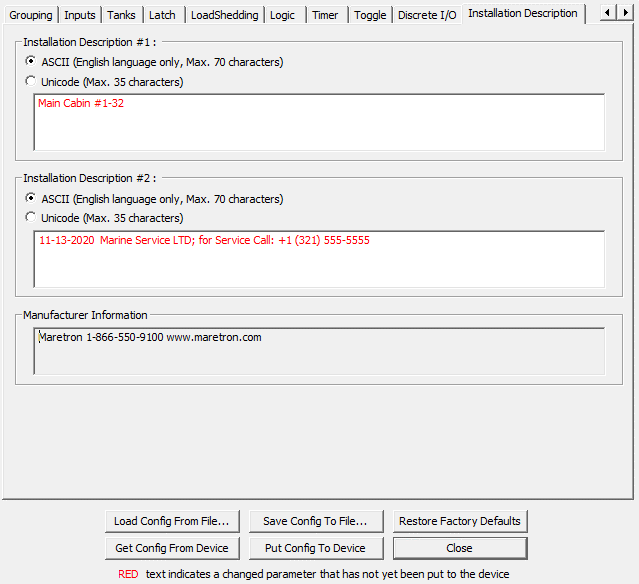
Task: Open the Logic tab
Action: click(282, 15)
